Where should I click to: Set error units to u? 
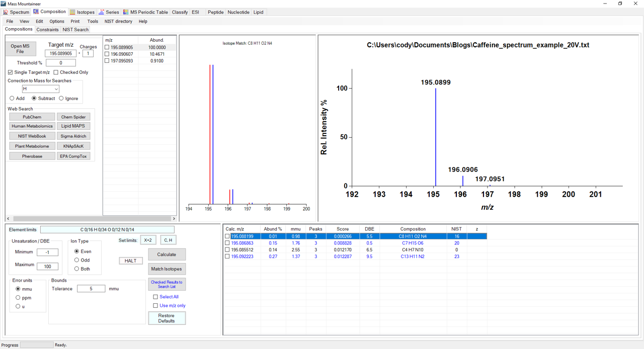(x=18, y=306)
